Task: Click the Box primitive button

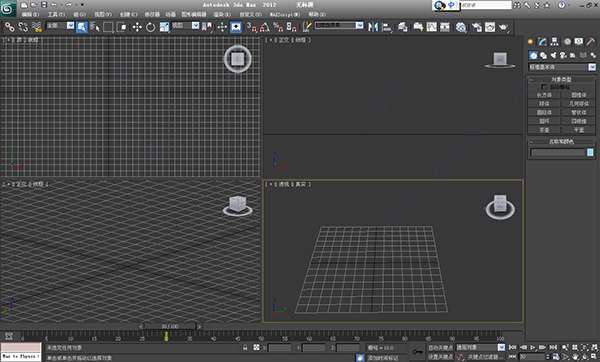Action: [x=544, y=95]
